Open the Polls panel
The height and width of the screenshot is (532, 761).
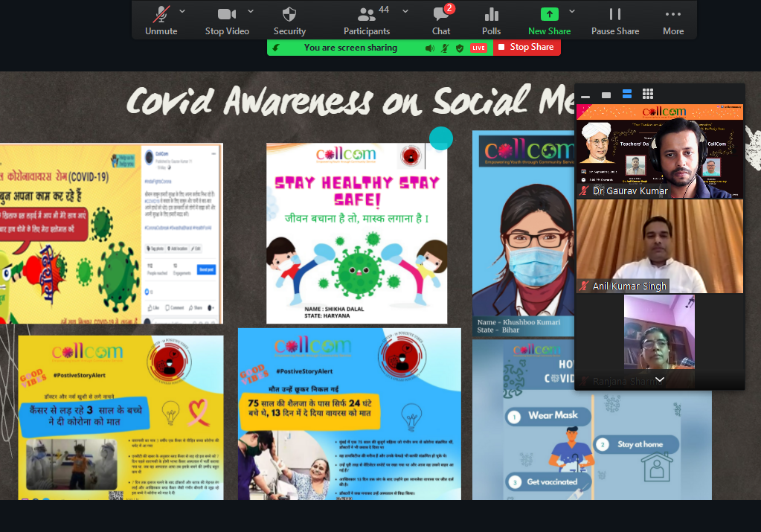coord(491,20)
